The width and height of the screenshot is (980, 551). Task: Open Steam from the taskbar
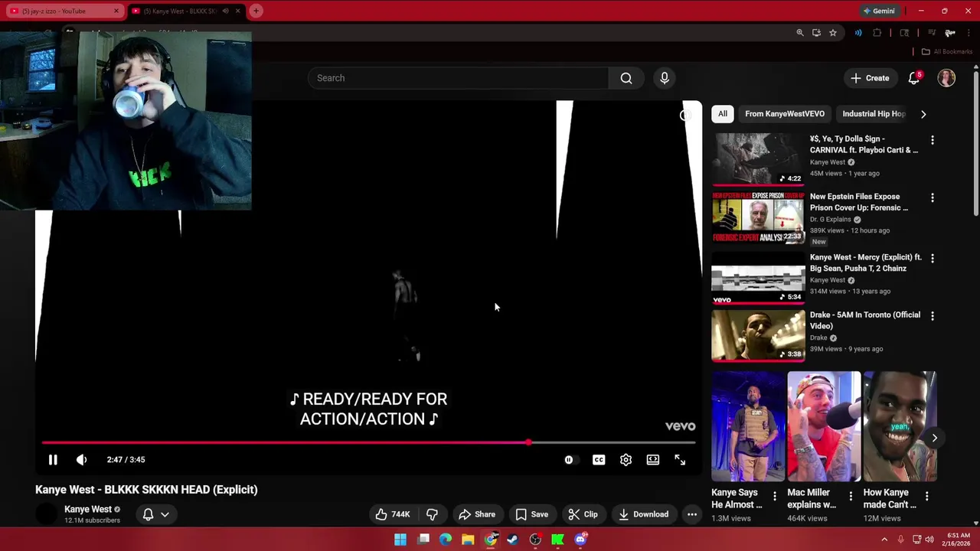[x=512, y=540]
